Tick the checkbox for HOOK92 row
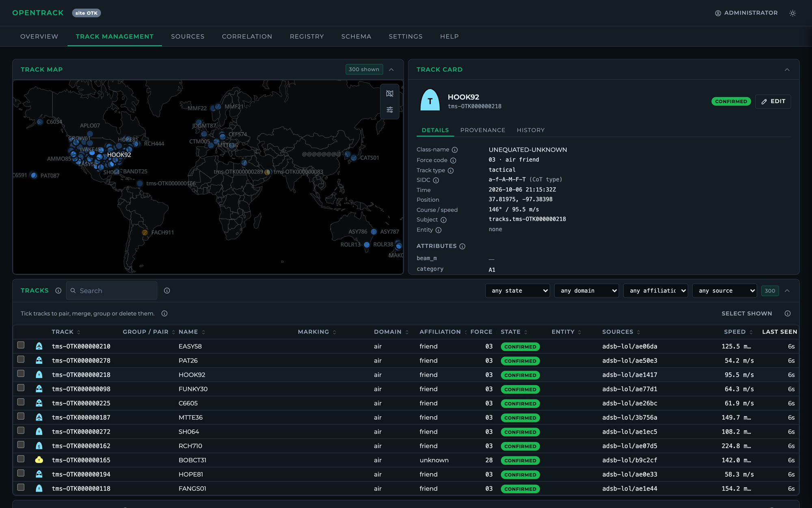Viewport: 812px width, 508px height. [x=21, y=373]
